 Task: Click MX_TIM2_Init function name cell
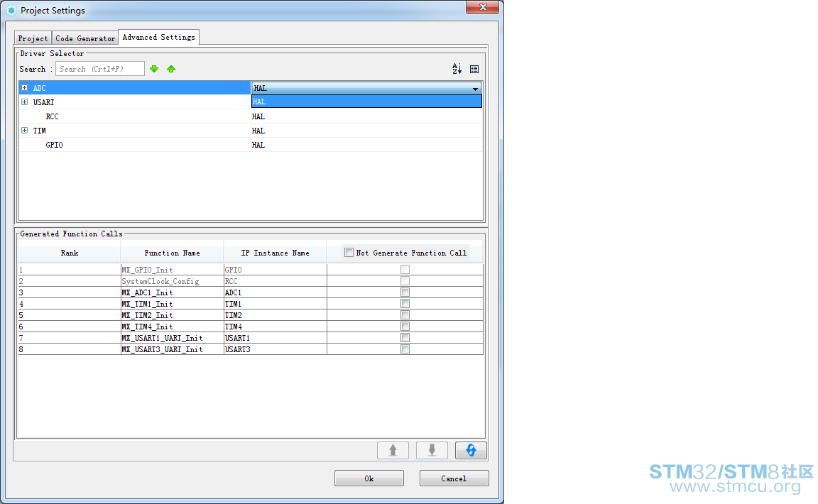click(x=172, y=315)
